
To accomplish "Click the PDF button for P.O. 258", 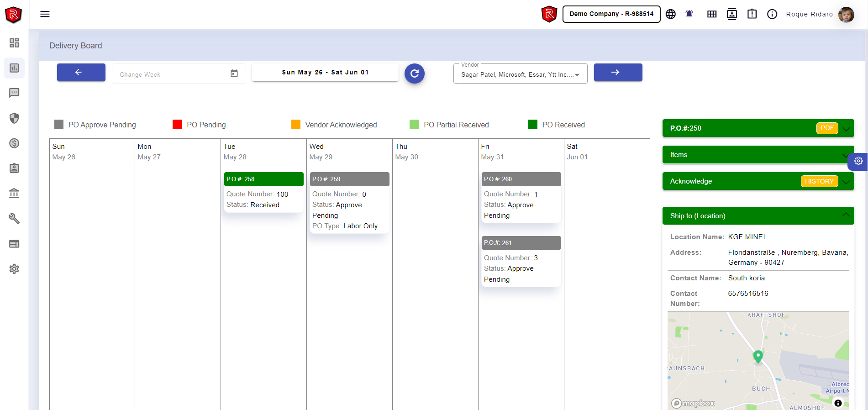I will tap(826, 128).
